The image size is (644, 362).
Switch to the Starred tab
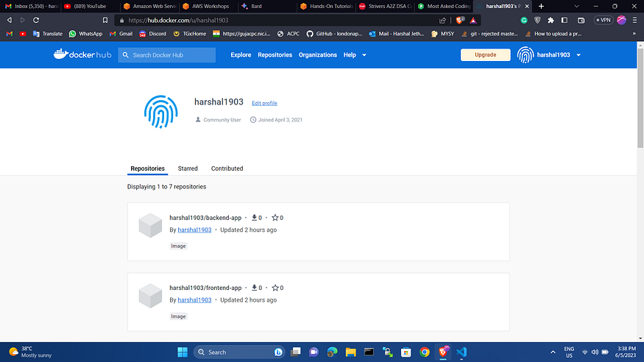188,168
